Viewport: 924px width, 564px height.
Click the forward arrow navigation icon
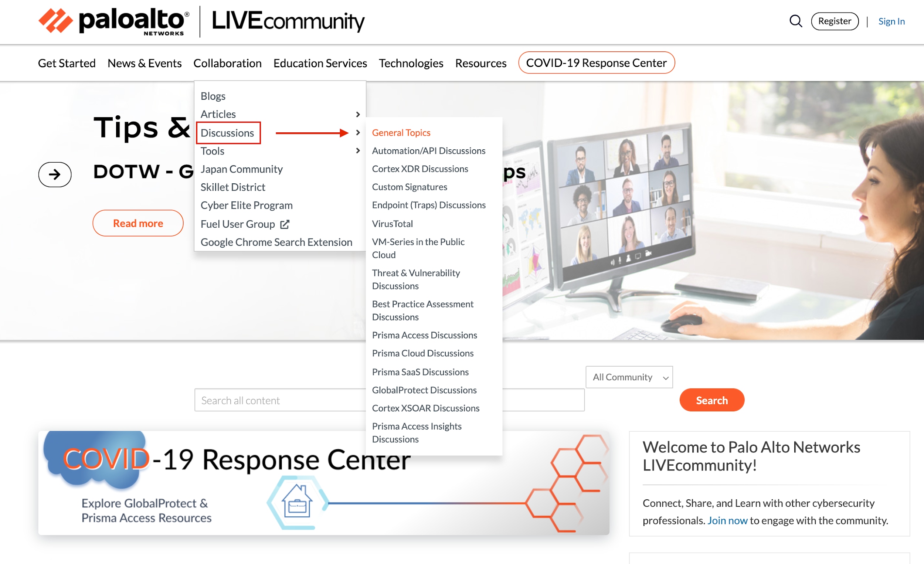click(54, 174)
